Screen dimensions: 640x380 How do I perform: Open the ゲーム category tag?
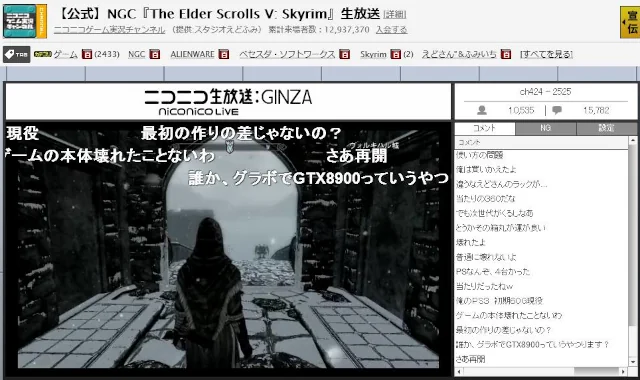65,54
